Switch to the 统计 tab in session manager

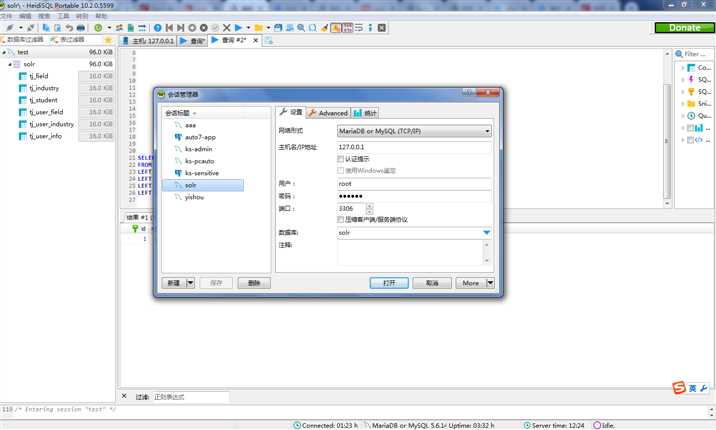tap(365, 113)
